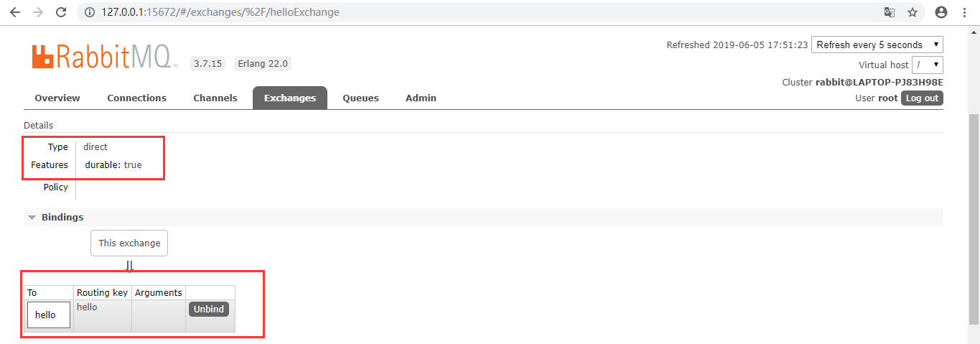The width and height of the screenshot is (980, 344).
Task: Reload the page with refresh icon
Action: pos(62,12)
